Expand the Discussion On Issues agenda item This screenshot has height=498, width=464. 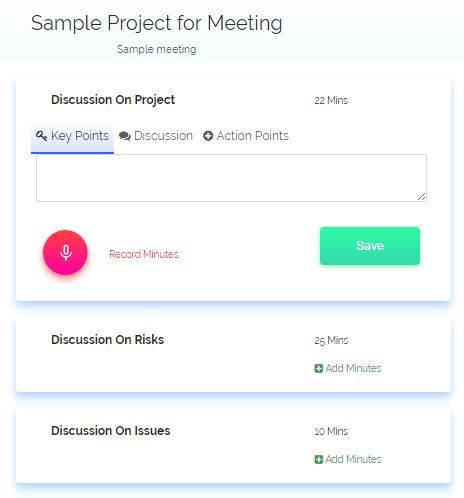pos(111,431)
